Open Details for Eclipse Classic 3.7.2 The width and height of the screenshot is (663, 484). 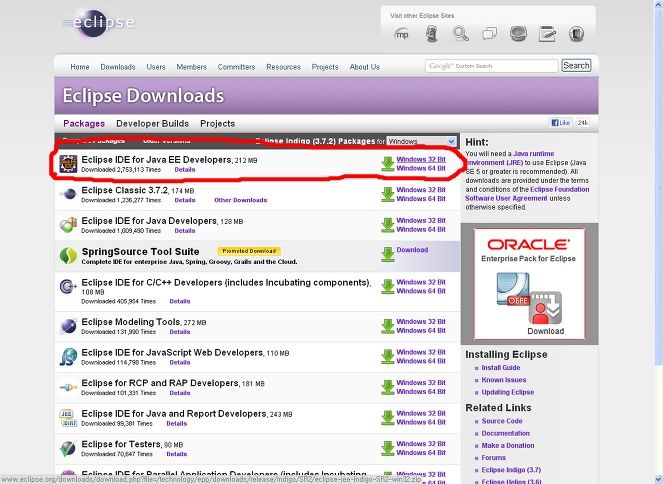coord(185,200)
